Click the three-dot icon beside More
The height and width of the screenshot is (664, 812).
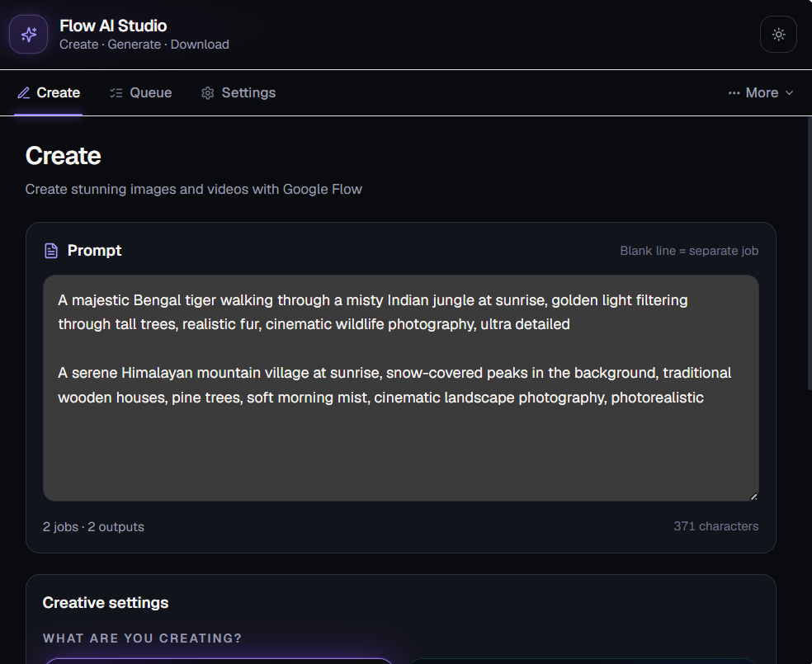[x=734, y=92]
